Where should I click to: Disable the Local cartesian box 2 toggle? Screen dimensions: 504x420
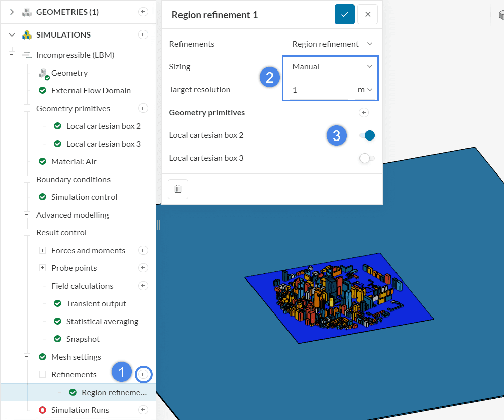(x=367, y=135)
